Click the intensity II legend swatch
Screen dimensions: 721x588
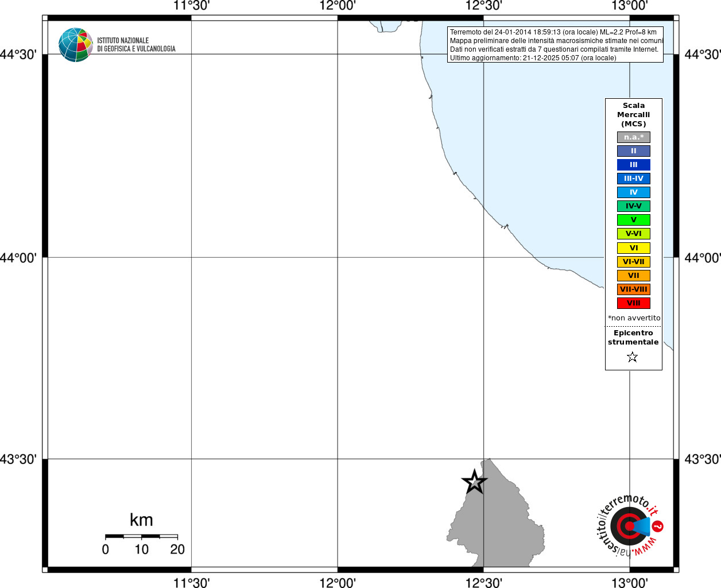[x=634, y=151]
